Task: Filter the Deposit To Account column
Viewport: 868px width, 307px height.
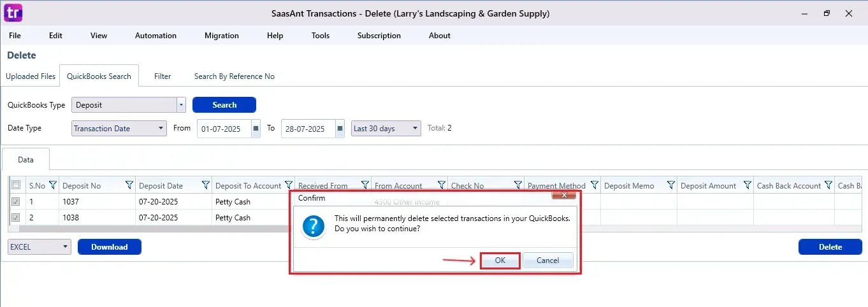Action: 289,185
